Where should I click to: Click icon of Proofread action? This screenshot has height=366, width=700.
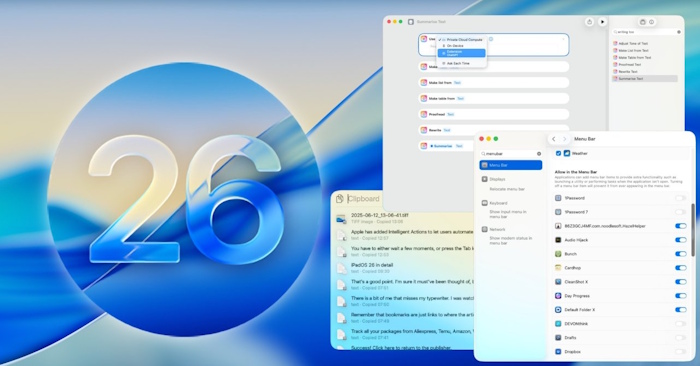pos(424,114)
